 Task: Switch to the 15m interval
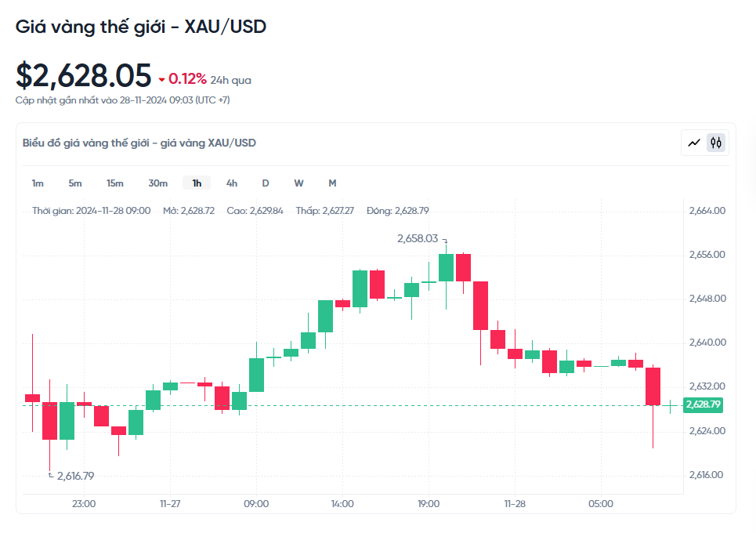coord(115,183)
